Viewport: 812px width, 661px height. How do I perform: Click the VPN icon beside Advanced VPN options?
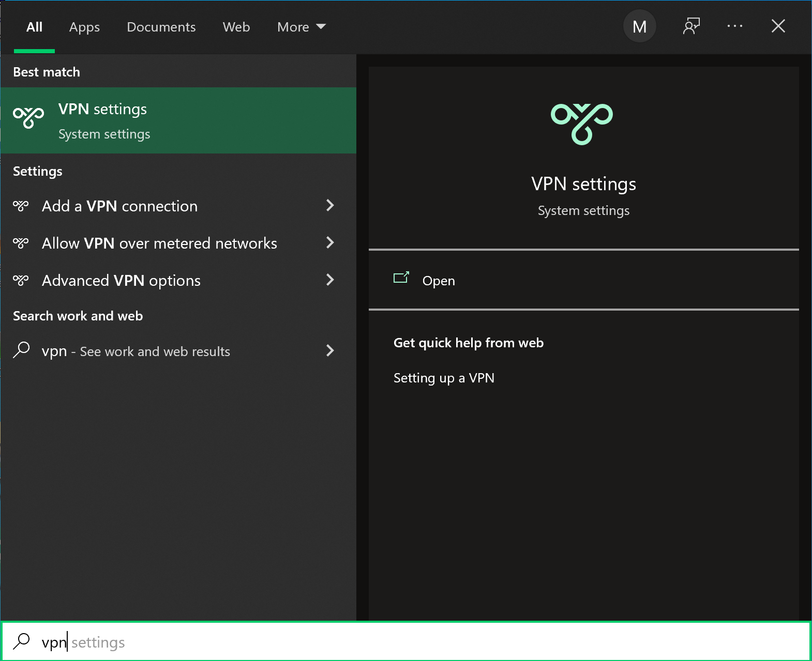pyautogui.click(x=21, y=281)
